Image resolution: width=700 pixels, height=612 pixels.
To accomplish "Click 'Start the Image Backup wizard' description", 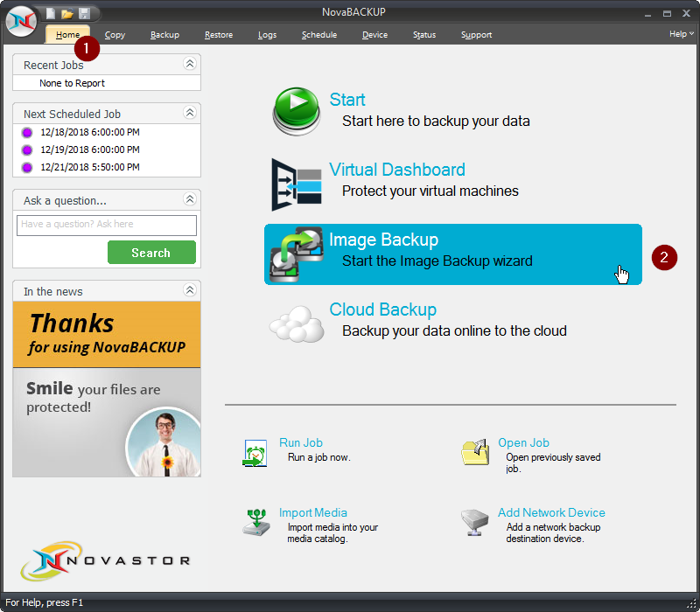I will click(x=437, y=261).
